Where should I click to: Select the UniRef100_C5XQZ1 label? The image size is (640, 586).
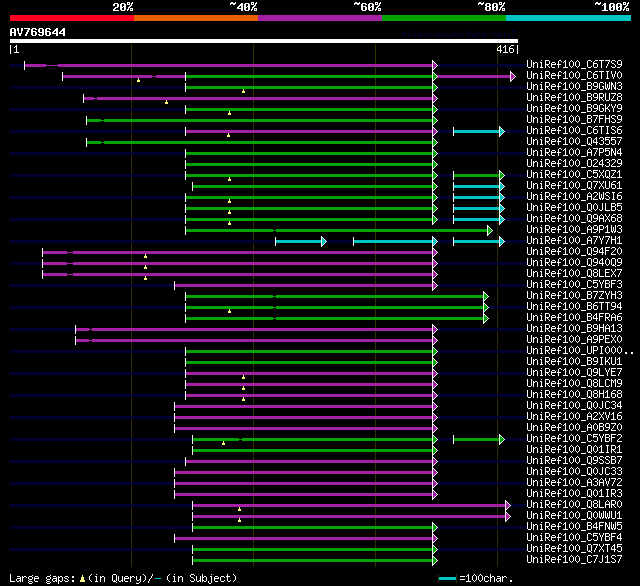click(574, 174)
